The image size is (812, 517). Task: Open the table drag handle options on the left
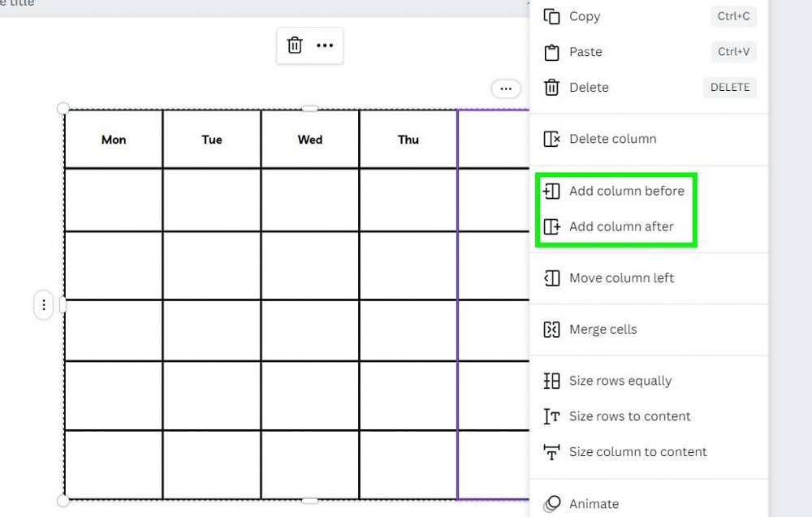point(43,304)
